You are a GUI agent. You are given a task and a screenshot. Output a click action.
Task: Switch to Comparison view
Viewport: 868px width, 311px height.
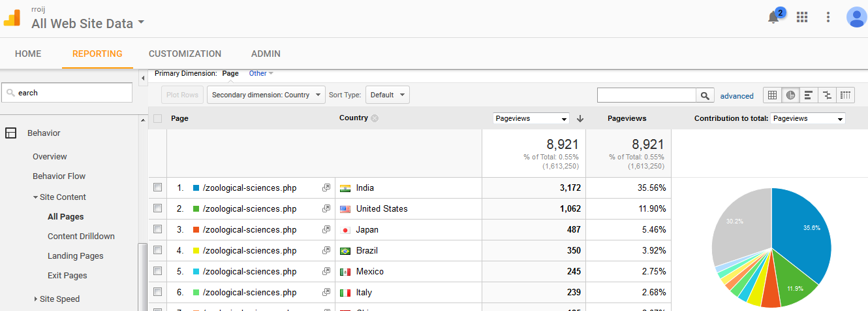[827, 95]
